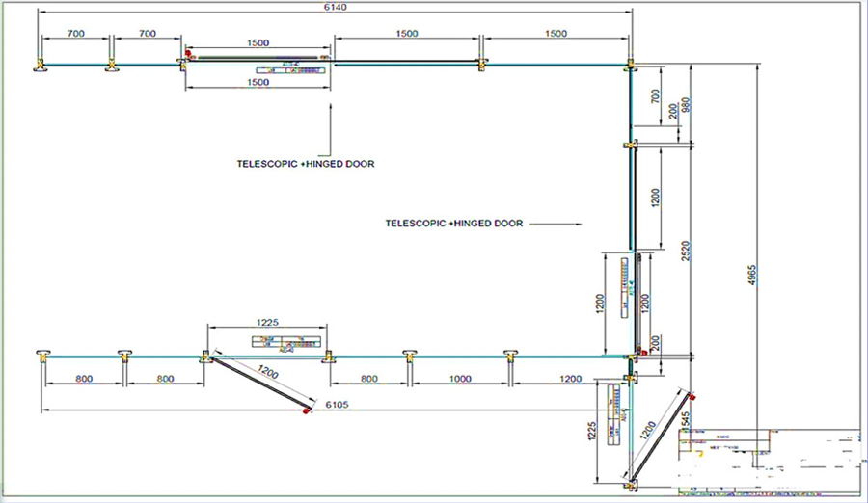Select the bottom-left angled hinged door panel
The image size is (868, 503).
point(258,383)
